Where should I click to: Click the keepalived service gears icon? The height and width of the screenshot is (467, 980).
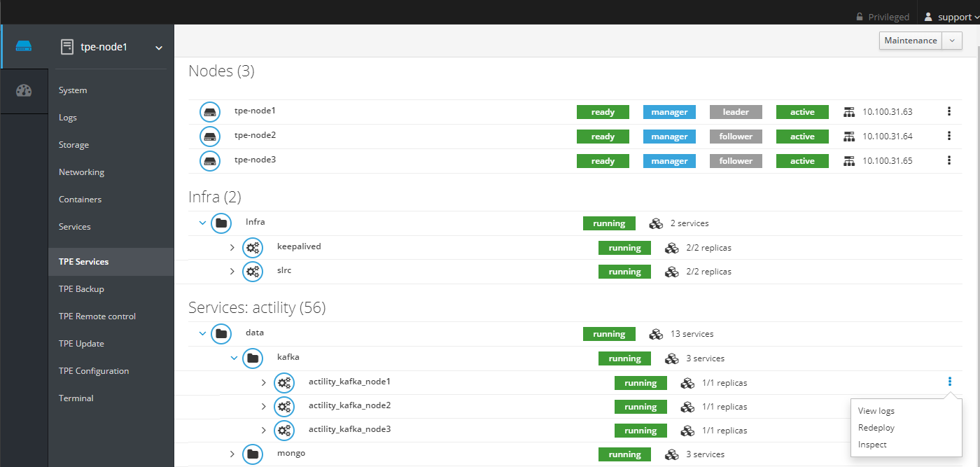[253, 248]
